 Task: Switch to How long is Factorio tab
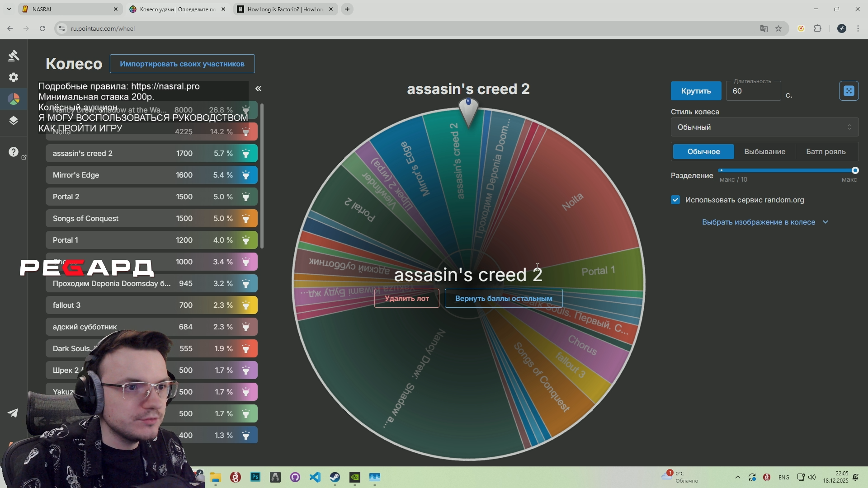pyautogui.click(x=283, y=9)
